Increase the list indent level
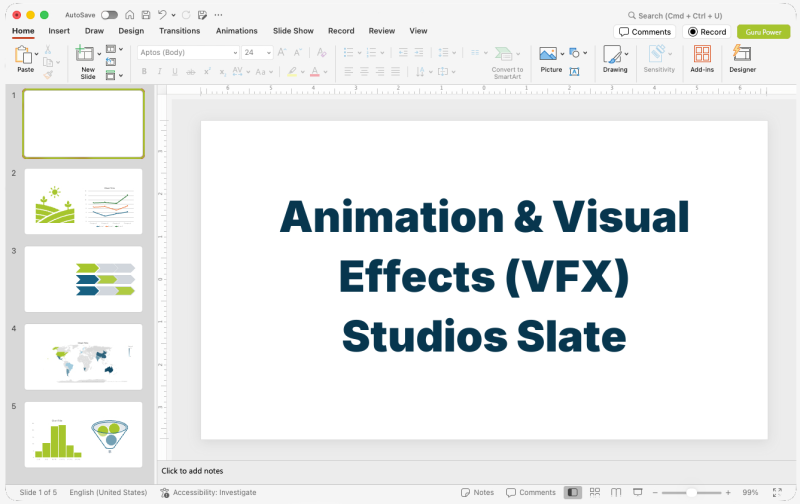Screen dimensions: 800x504 pyautogui.click(x=419, y=52)
